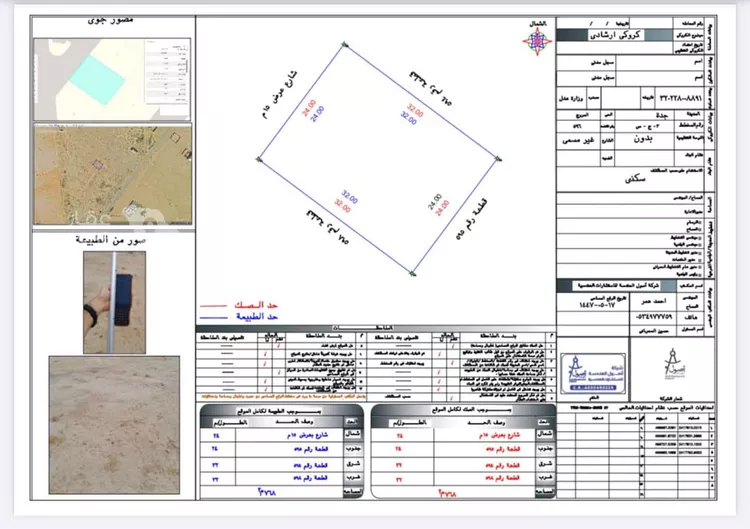Click the surveying company name header bar
This screenshot has height=529, width=750.
[x=618, y=286]
